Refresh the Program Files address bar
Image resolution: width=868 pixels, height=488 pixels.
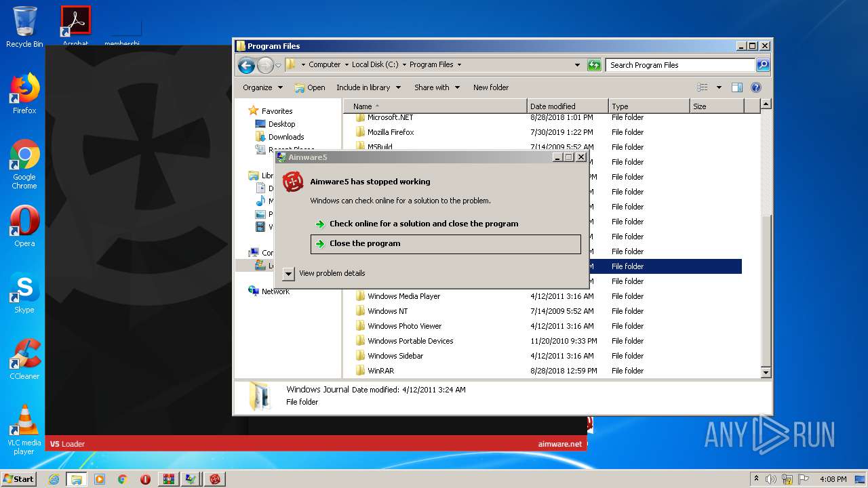coord(594,65)
